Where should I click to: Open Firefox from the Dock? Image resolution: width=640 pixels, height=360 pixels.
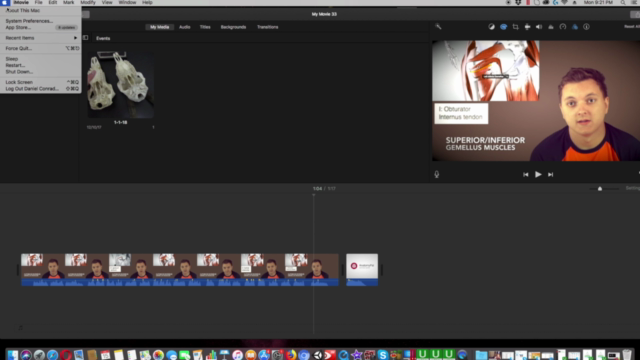click(x=291, y=355)
